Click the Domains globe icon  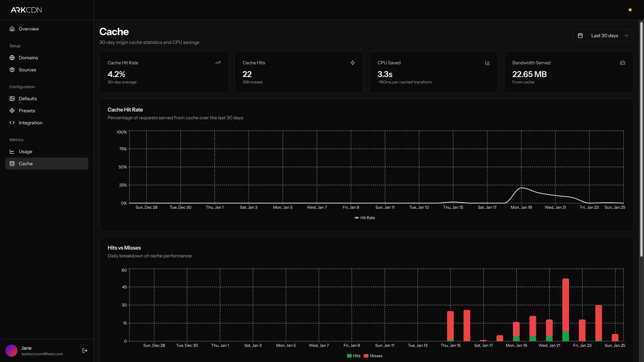(x=12, y=58)
